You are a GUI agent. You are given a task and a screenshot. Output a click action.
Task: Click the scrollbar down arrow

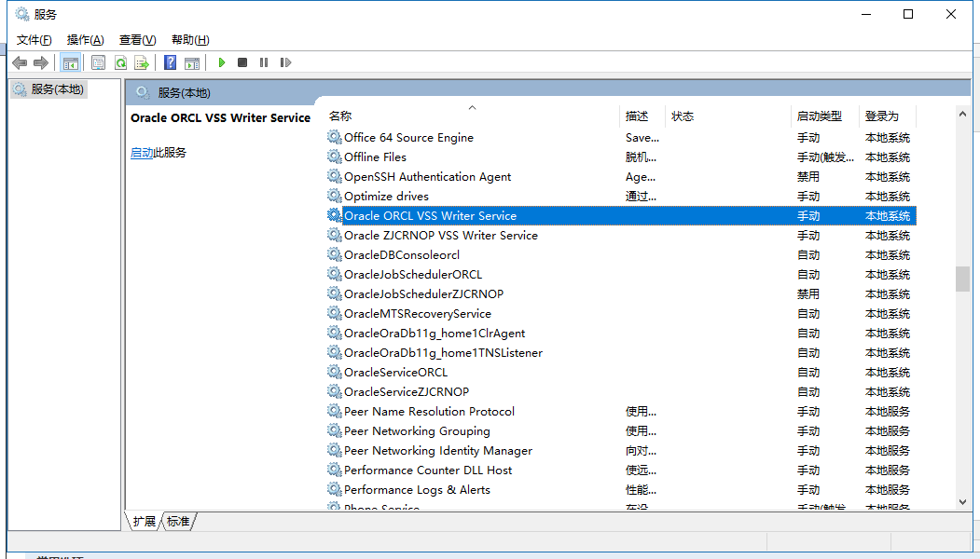[962, 502]
